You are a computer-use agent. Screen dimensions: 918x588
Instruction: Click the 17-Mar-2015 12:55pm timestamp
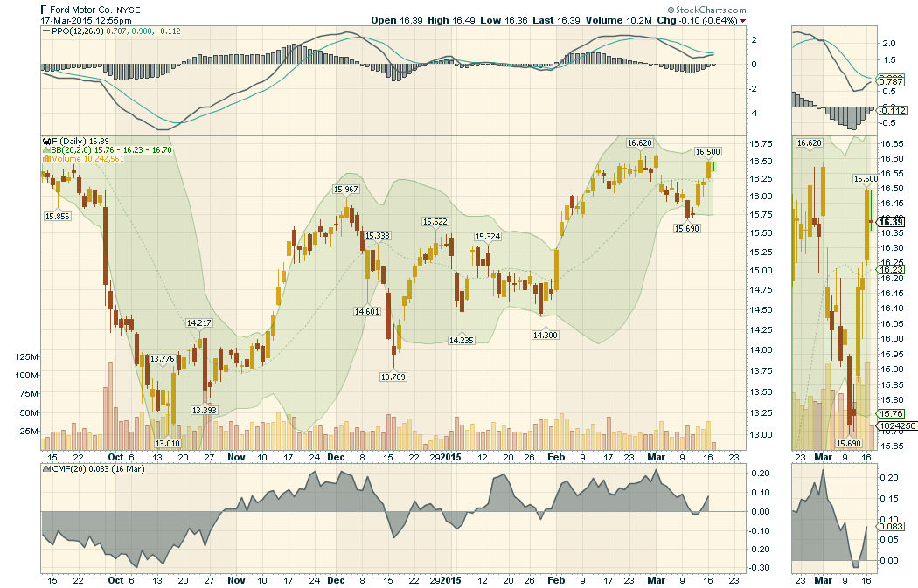point(86,20)
